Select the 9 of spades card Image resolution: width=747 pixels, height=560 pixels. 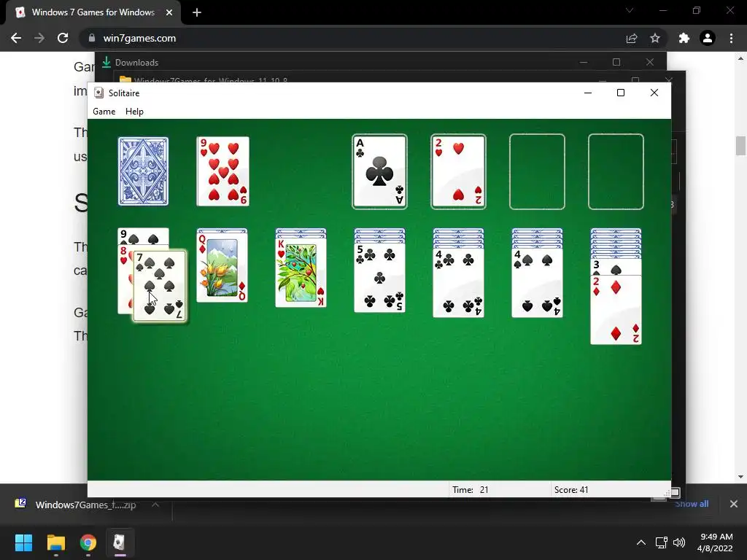143,236
